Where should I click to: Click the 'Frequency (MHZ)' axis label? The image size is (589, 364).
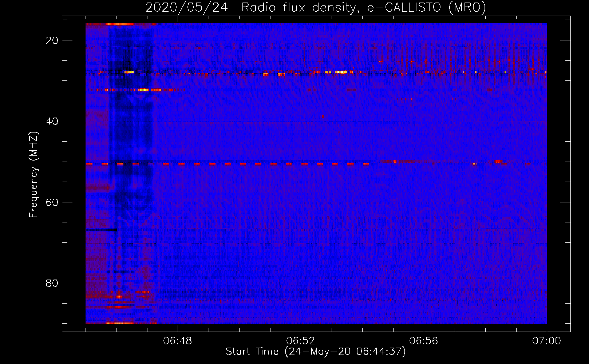tap(33, 175)
